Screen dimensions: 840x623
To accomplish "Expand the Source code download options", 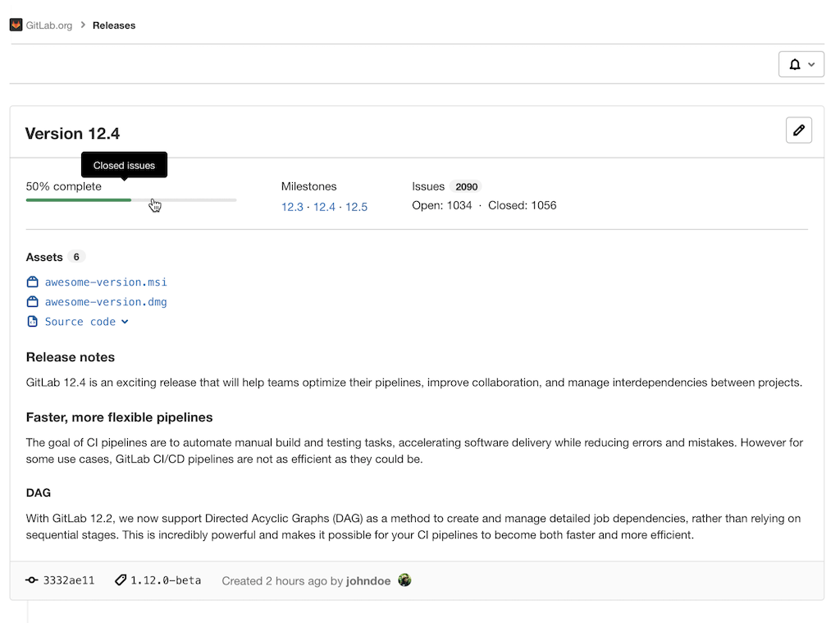I will pos(126,321).
